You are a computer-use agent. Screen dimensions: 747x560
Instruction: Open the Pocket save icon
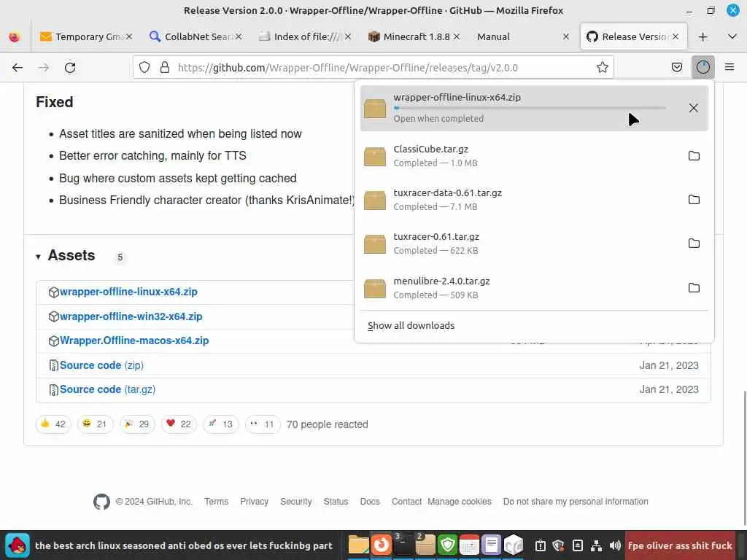(x=677, y=67)
